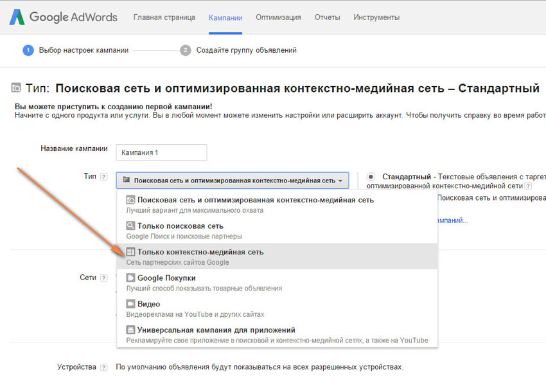Open the Тип campaign type dropdown
This screenshot has width=546, height=392.
click(x=233, y=181)
